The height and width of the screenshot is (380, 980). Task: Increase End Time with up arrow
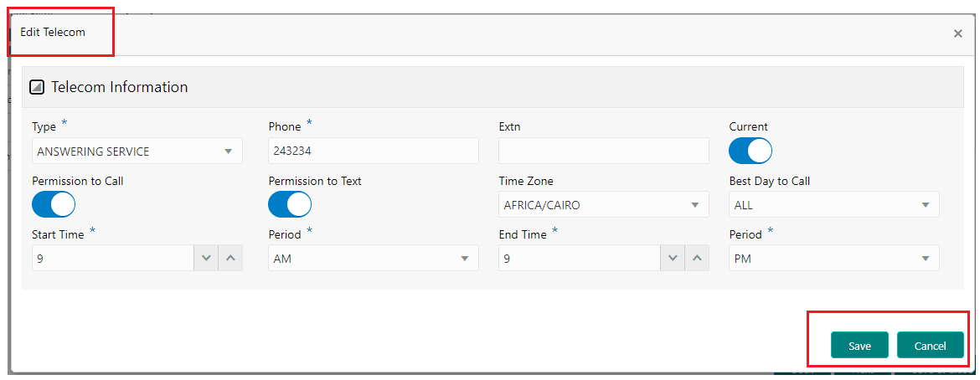[697, 259]
